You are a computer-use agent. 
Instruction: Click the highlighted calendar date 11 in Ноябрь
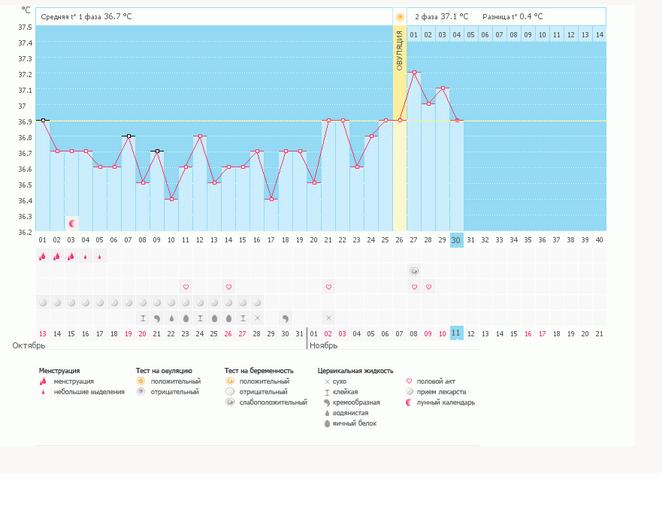coord(456,333)
